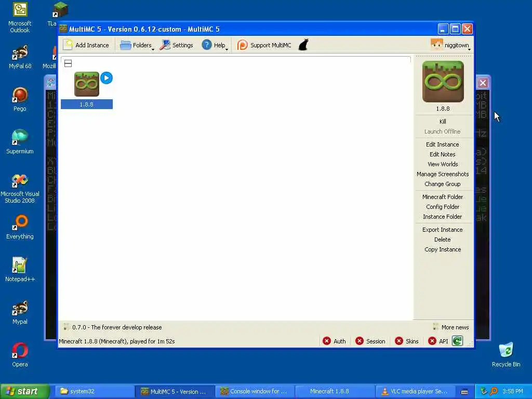Click the system clock 3:58 PM
Screen dimensions: 532x399
(513, 391)
